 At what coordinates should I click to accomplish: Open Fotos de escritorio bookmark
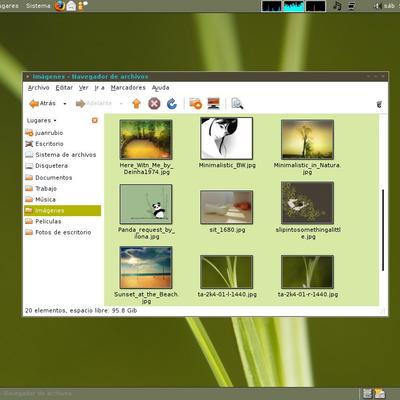(x=62, y=232)
